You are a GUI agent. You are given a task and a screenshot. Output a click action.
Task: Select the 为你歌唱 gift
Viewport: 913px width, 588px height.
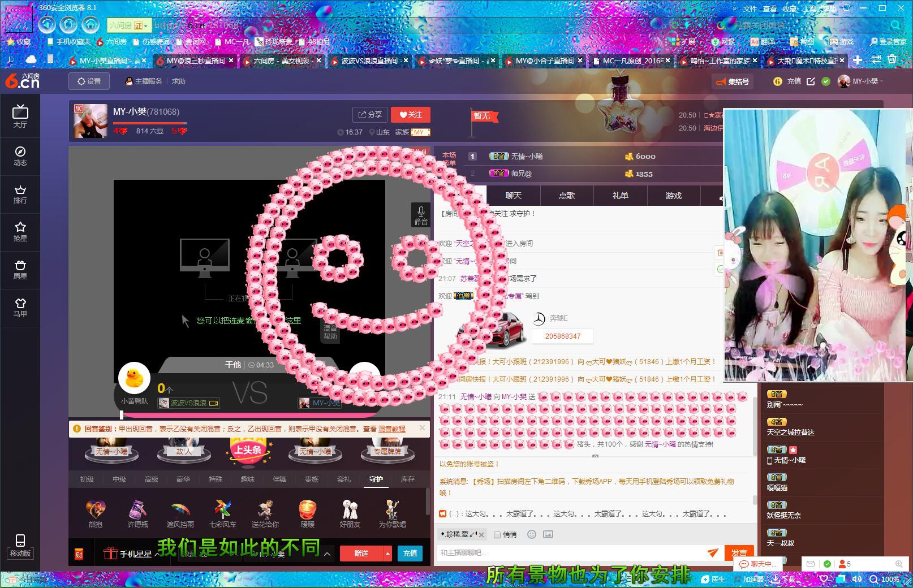pos(393,513)
